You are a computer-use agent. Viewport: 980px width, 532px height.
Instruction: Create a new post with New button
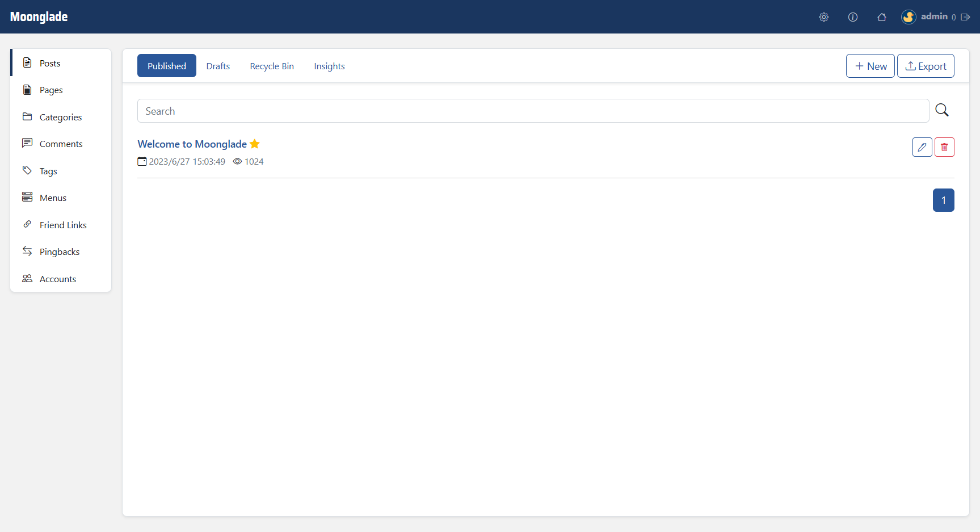870,66
